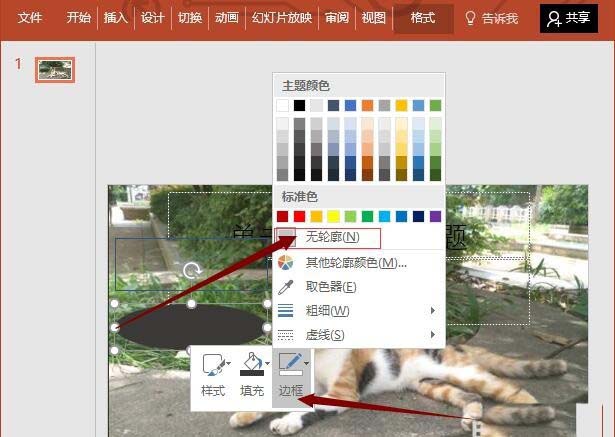Viewport: 615px width, 437px height.
Task: Pick red standard color swatch
Action: coord(299,216)
